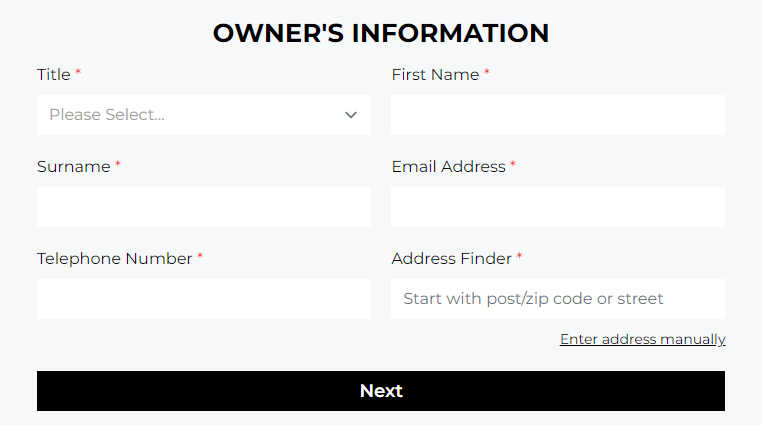Select the Surname label text

[73, 167]
